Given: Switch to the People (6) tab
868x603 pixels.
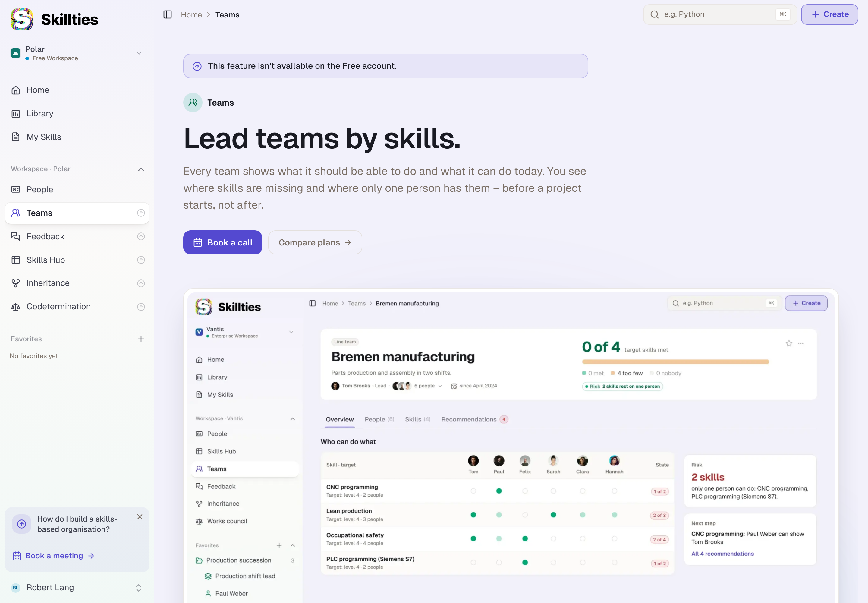Looking at the screenshot, I should coord(379,419).
